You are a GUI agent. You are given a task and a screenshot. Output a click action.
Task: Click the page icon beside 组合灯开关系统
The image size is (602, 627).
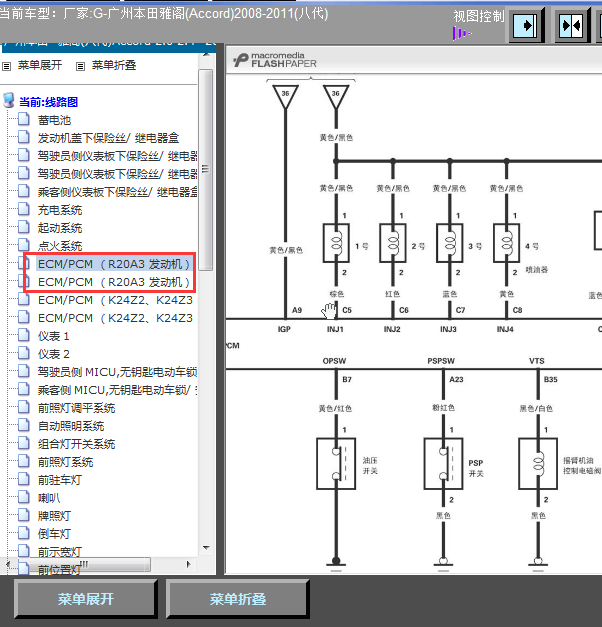pyautogui.click(x=24, y=443)
